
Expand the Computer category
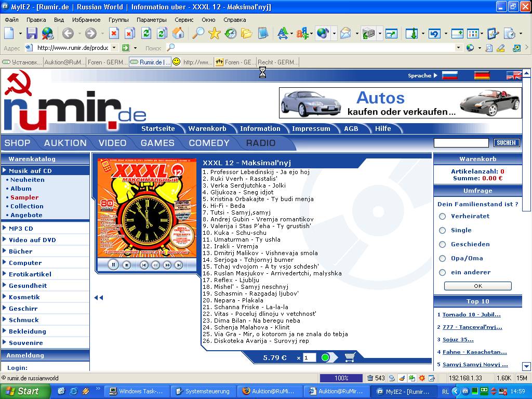[25, 263]
